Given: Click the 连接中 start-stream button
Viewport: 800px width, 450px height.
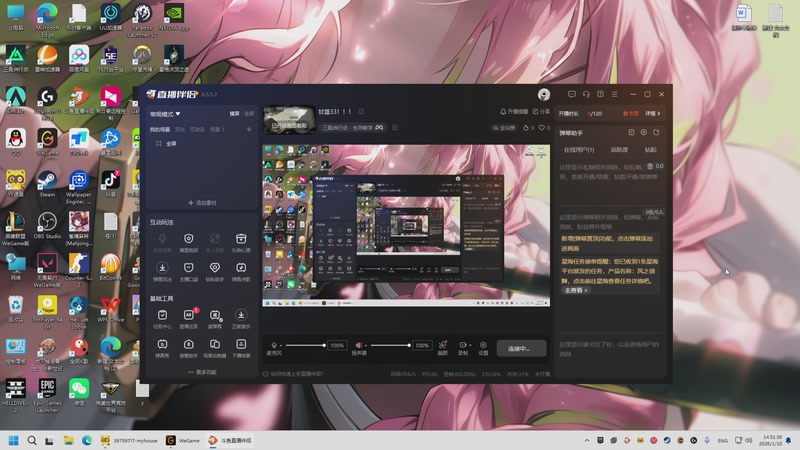Looking at the screenshot, I should click(x=521, y=348).
